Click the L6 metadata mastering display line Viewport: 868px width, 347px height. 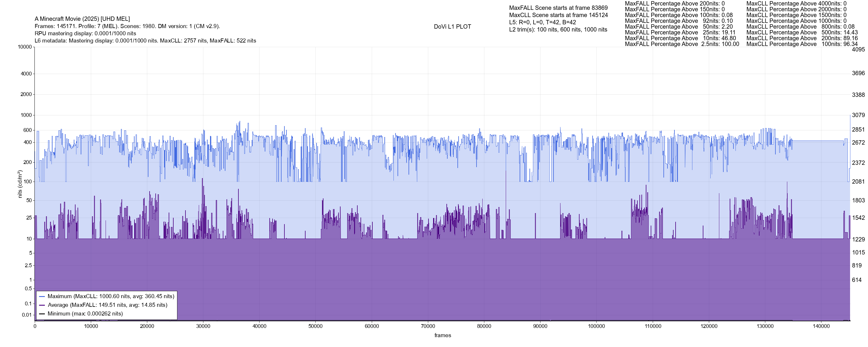pyautogui.click(x=145, y=41)
